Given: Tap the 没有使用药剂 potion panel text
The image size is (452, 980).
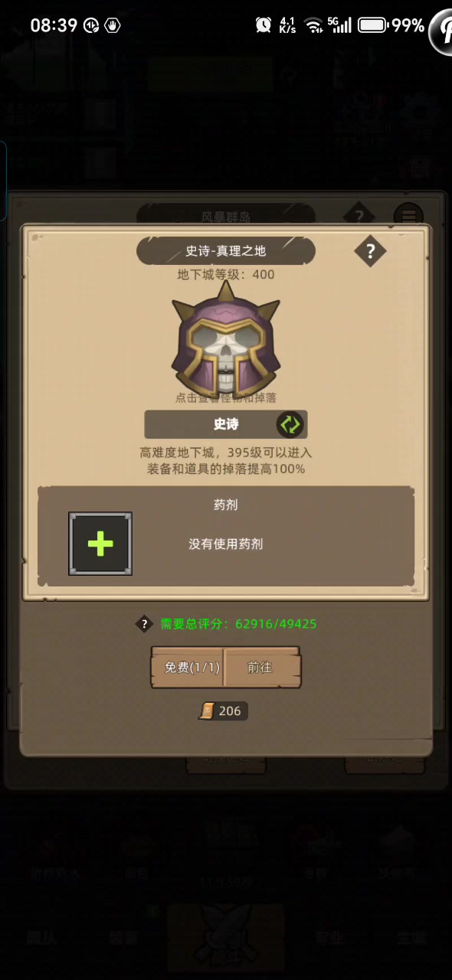Looking at the screenshot, I should [x=226, y=544].
